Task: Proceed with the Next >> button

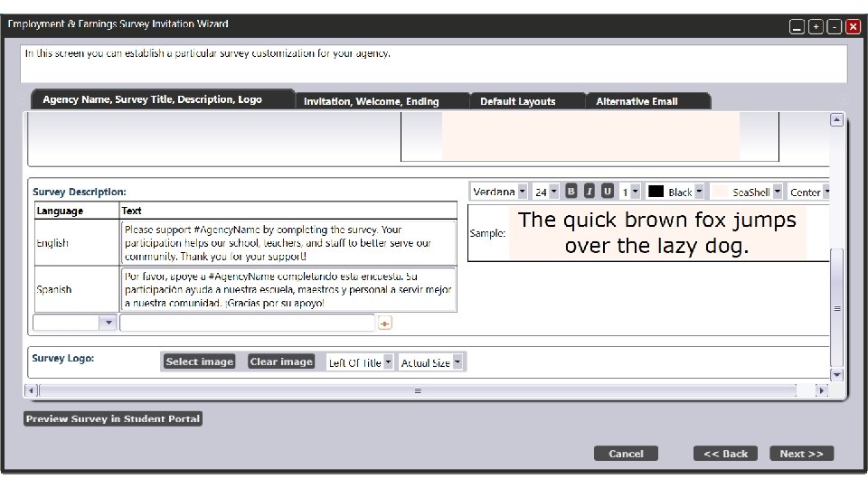Action: tap(802, 454)
